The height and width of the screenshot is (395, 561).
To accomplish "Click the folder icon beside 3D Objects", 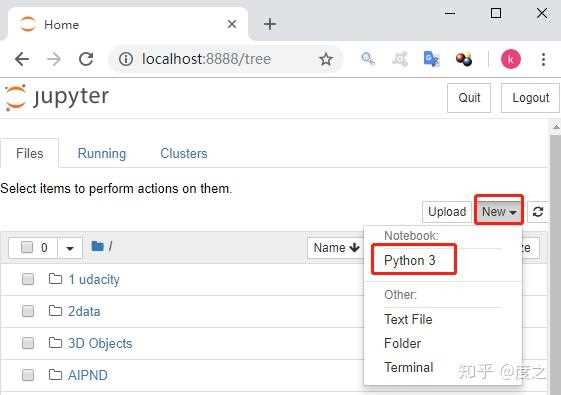I will coord(55,343).
